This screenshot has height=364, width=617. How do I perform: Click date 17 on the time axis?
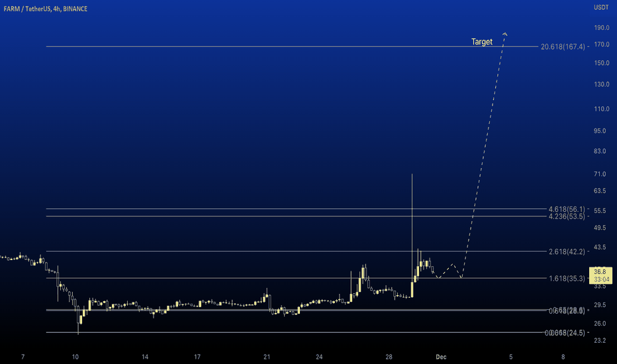tap(197, 357)
